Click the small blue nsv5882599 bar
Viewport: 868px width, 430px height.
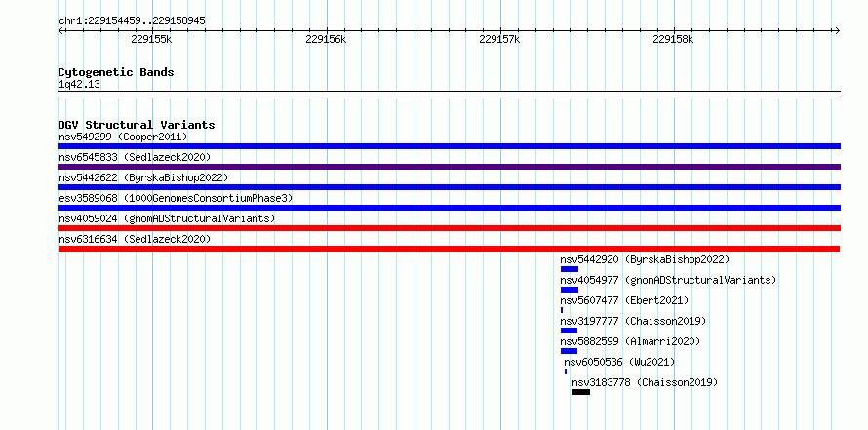(x=569, y=351)
